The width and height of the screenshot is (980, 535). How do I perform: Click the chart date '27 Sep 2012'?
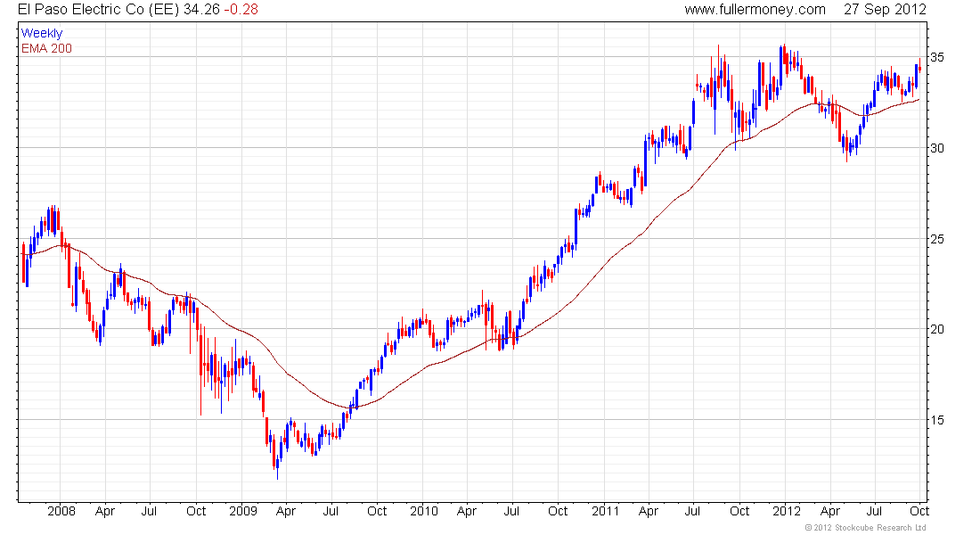885,10
